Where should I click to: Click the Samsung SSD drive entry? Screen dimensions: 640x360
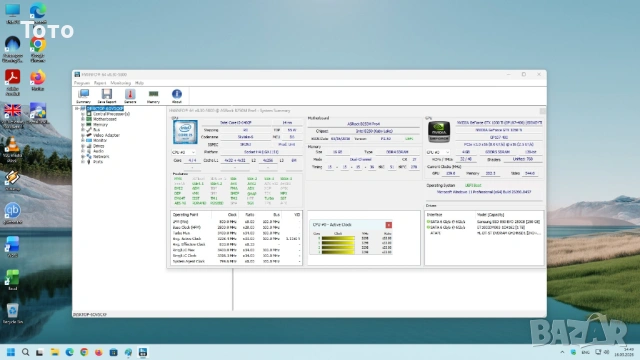484,222
